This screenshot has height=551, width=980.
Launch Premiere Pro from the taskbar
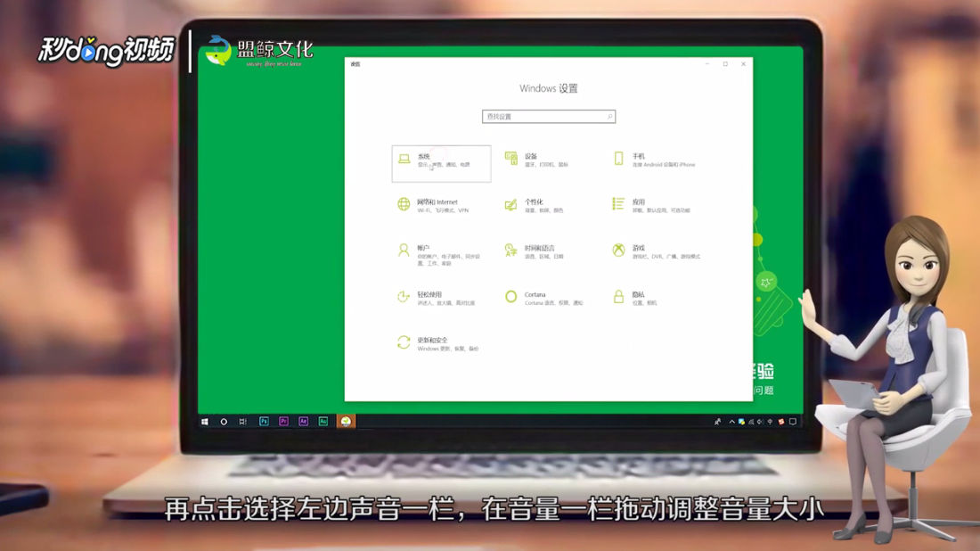[283, 422]
